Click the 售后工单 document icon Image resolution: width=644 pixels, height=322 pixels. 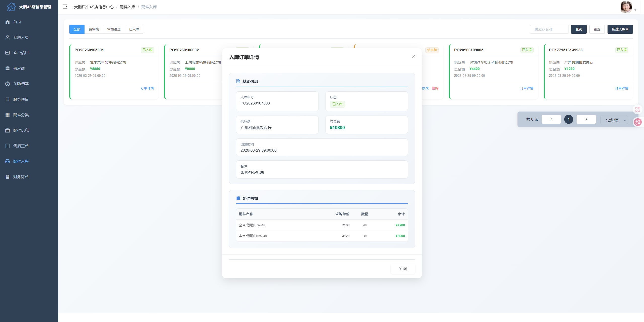pos(8,146)
